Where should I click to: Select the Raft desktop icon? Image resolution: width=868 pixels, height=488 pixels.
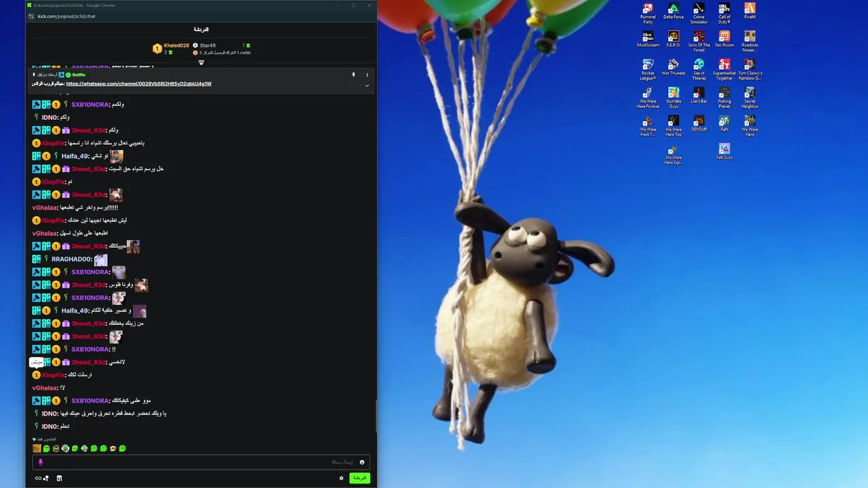(x=724, y=123)
